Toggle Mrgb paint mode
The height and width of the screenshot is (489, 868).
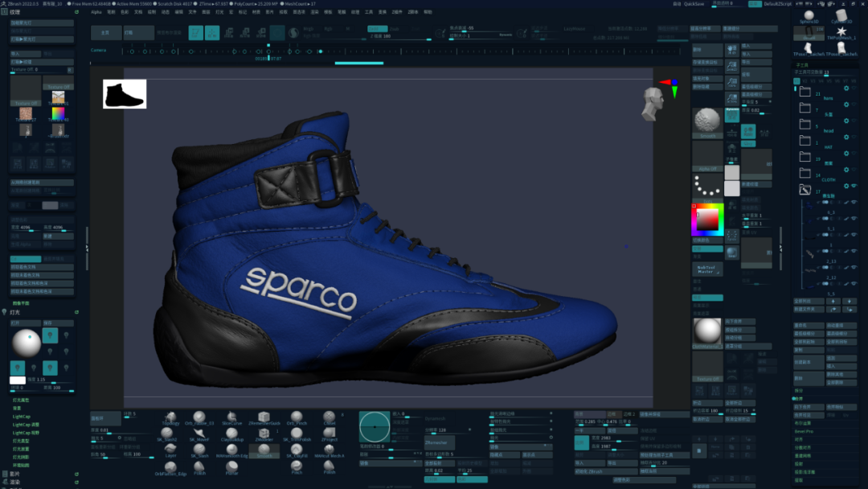pos(309,29)
